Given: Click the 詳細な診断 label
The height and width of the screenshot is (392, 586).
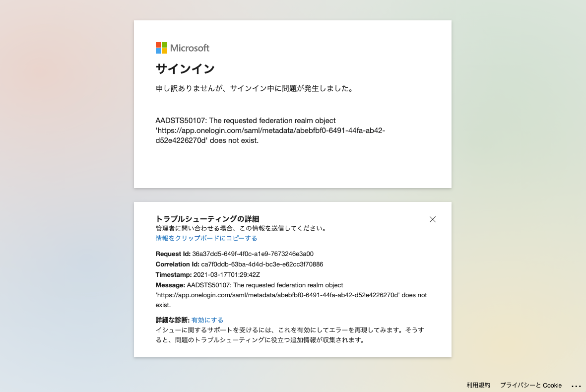Looking at the screenshot, I should [x=172, y=320].
